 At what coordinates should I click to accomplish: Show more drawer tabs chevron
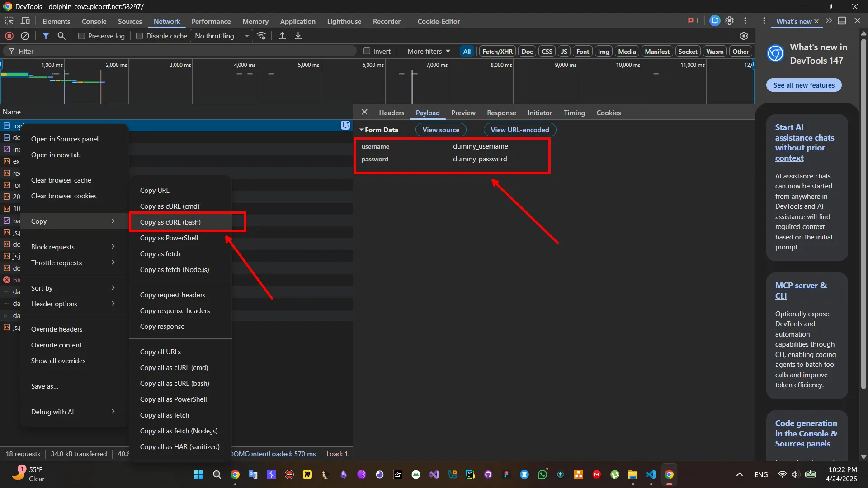tap(828, 21)
